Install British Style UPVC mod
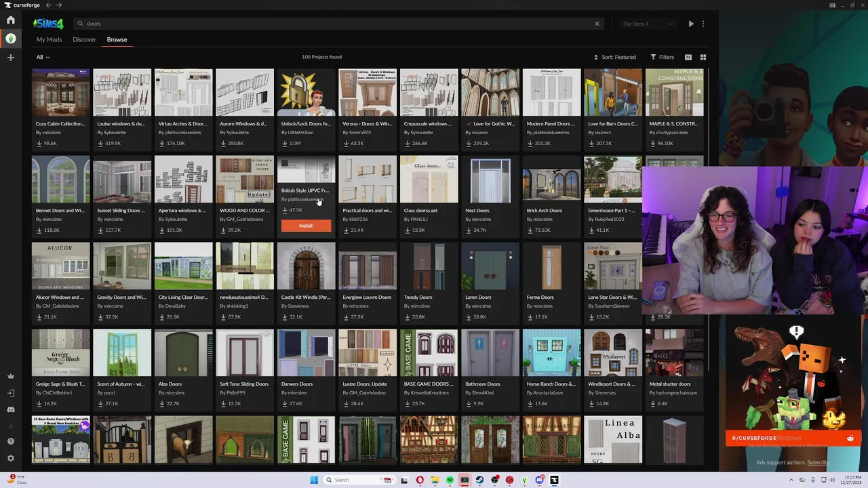 306,226
